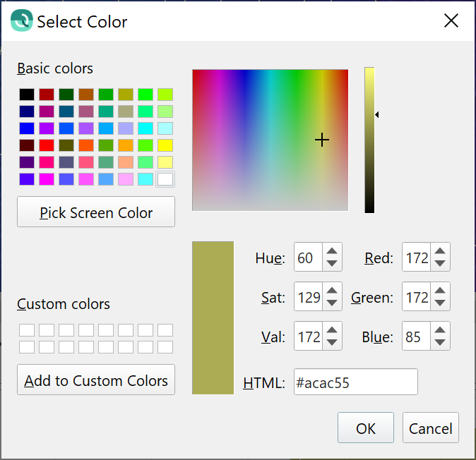Focus the Hue number input field

[x=308, y=258]
